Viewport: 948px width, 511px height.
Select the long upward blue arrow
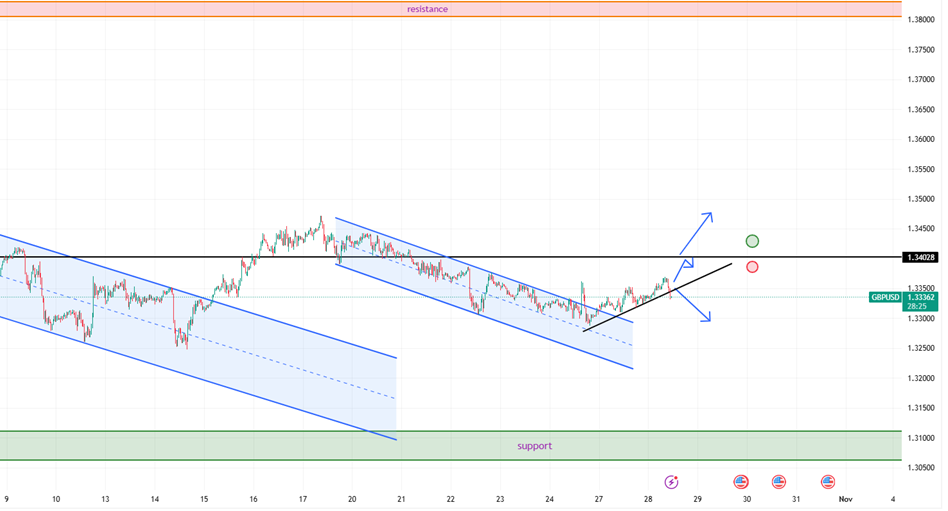[x=696, y=232]
